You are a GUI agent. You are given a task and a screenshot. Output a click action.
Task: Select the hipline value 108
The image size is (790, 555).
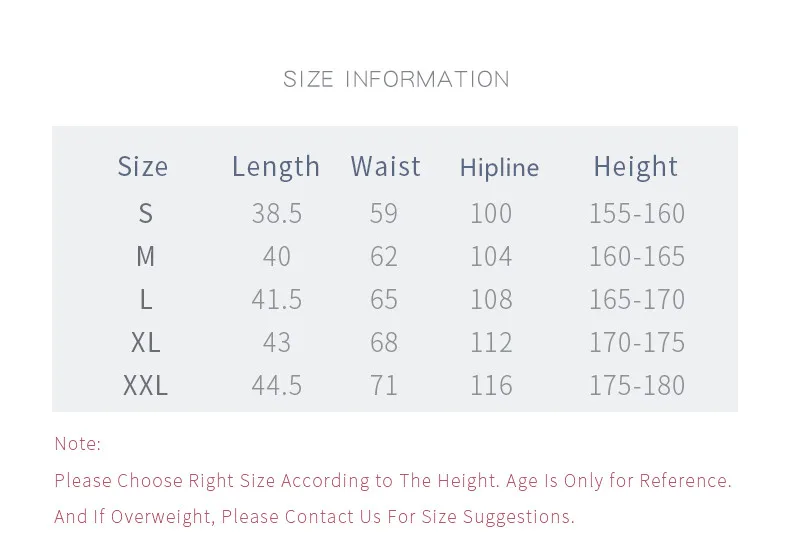pyautogui.click(x=491, y=300)
